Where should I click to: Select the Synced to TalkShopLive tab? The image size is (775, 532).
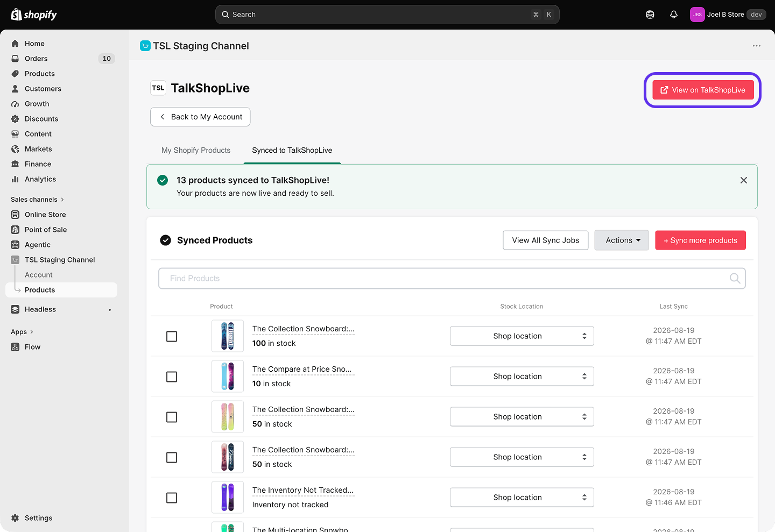tap(292, 151)
